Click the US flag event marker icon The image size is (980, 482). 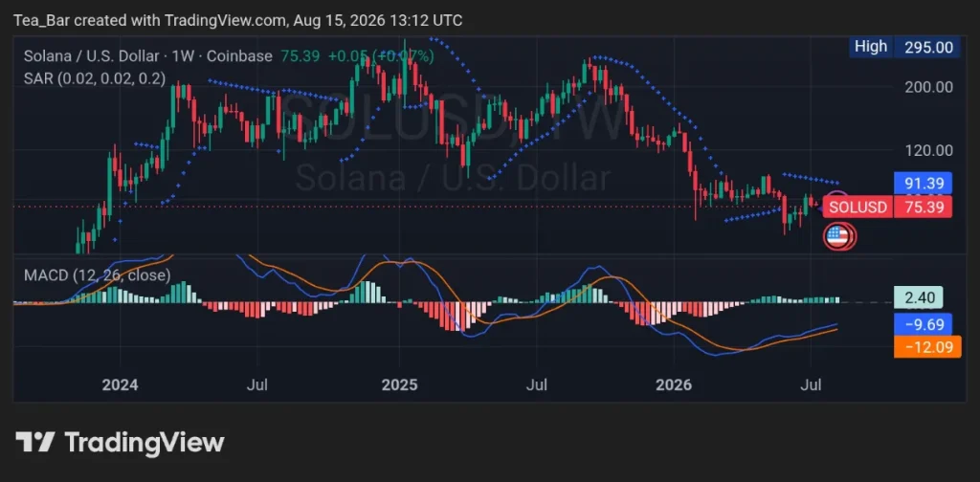pos(837,236)
